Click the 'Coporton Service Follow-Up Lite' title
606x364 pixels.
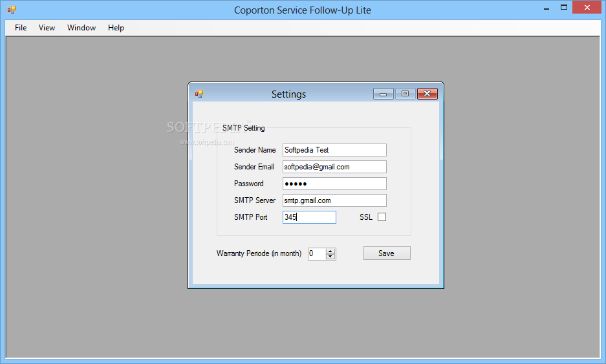point(303,10)
